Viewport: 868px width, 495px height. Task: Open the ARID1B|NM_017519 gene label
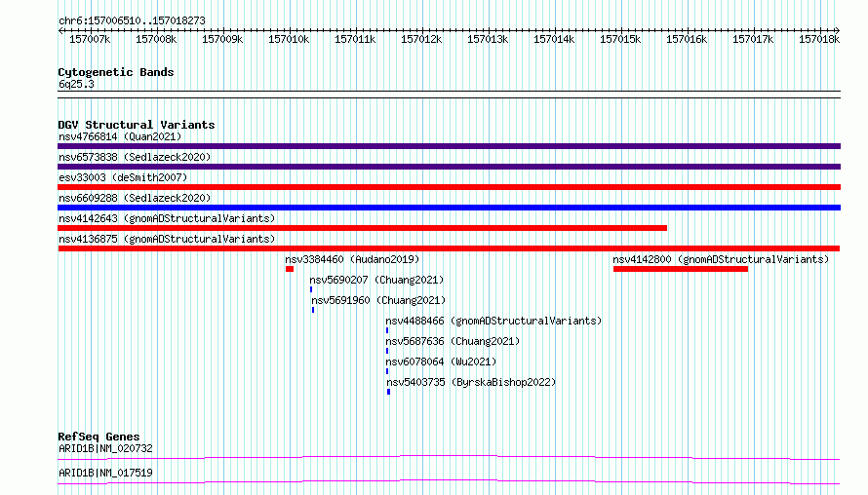[105, 473]
